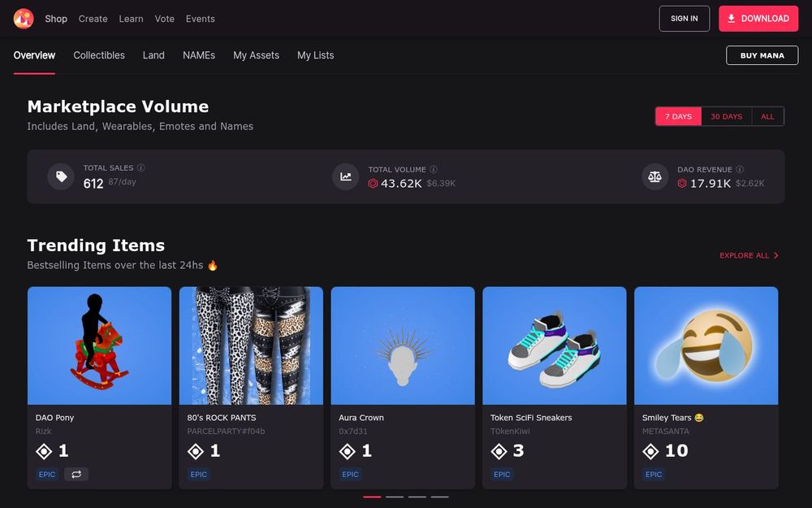Click the MANA price icon on Aura Crown card

(x=348, y=451)
